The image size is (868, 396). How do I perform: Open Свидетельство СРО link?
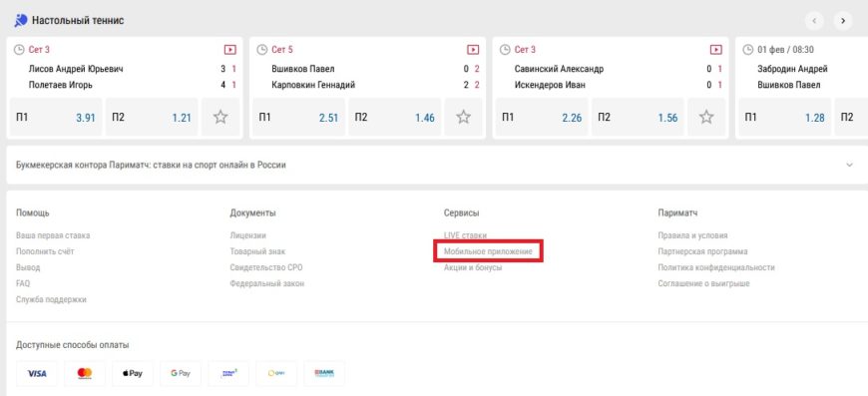click(x=266, y=267)
